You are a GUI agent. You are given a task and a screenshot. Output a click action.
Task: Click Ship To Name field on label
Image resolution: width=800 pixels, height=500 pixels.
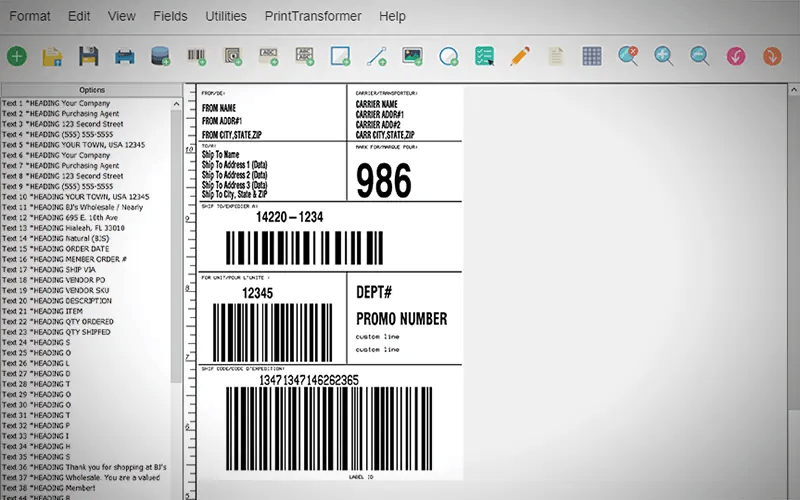[x=220, y=155]
